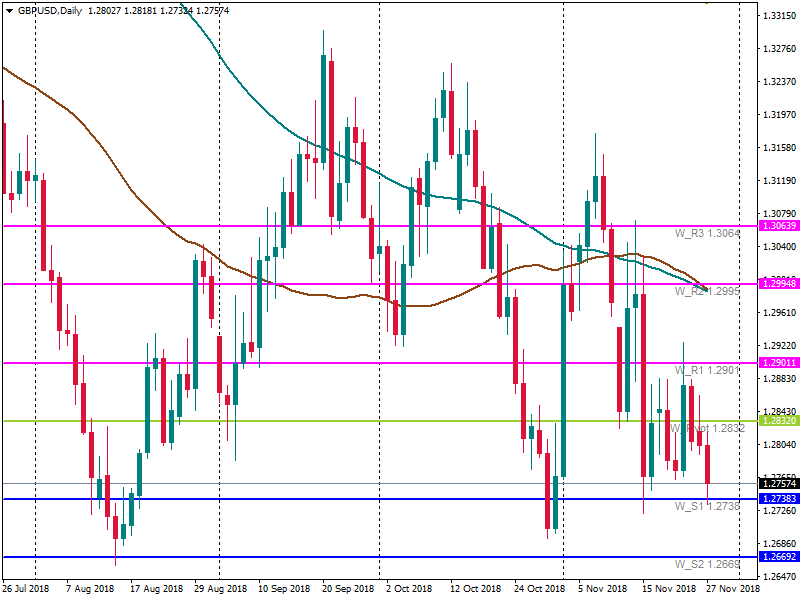Click the 1.26470 value on price scale
The height and width of the screenshot is (600, 800).
click(x=777, y=577)
